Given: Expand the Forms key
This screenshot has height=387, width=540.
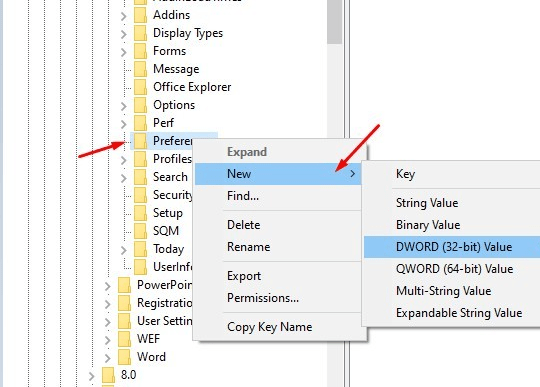Looking at the screenshot, I should [x=124, y=52].
